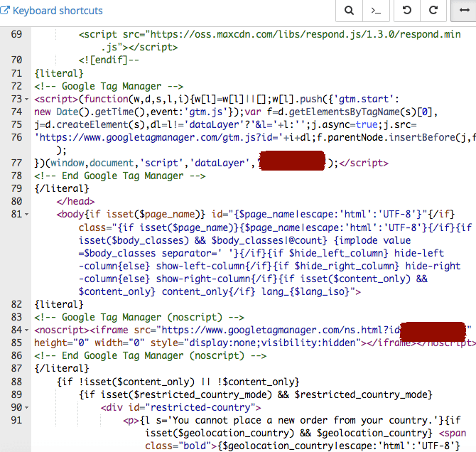Image resolution: width=476 pixels, height=452 pixels.
Task: Open the Keyboard shortcuts link
Action: point(58,11)
